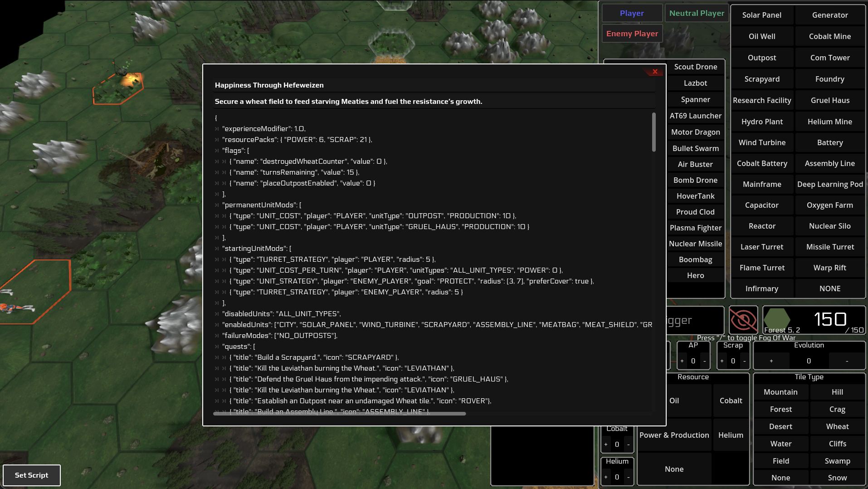Click the horizontal scrollbar in script dialog
Screen dimensions: 868x489
point(339,413)
